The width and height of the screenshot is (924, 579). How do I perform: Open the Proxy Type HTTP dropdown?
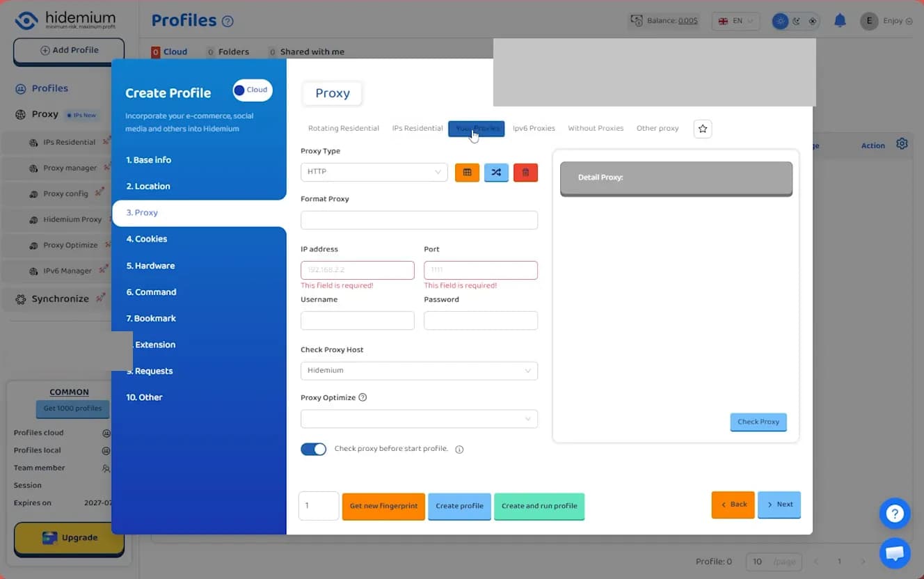point(374,172)
